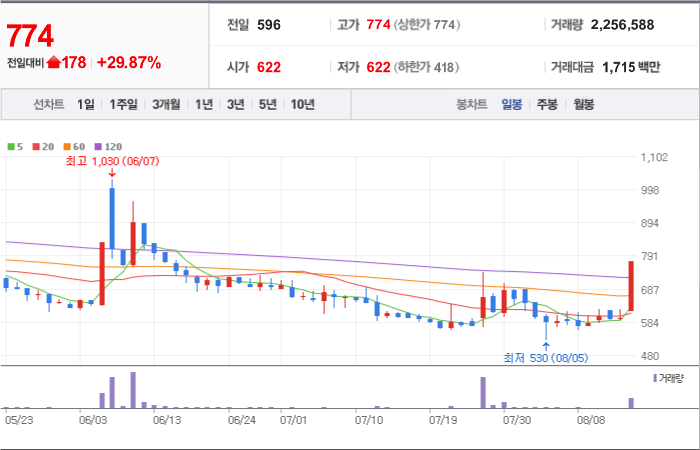Image resolution: width=700 pixels, height=450 pixels.
Task: Click the red up arrow beside 178
Action: 53,62
